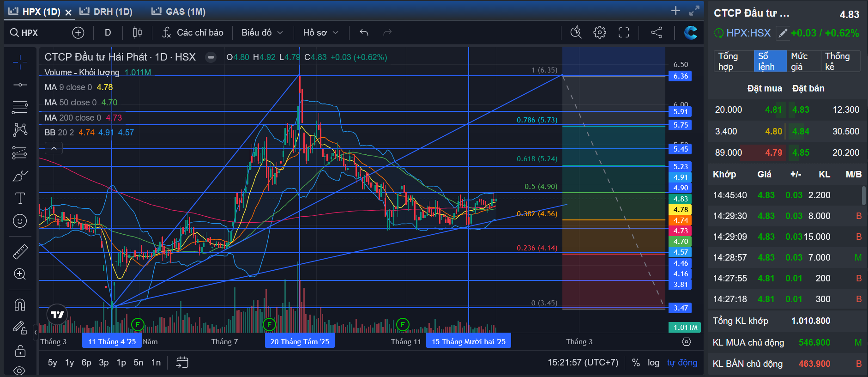The height and width of the screenshot is (377, 868).
Task: Set chart range to 1p
Action: [x=121, y=363]
